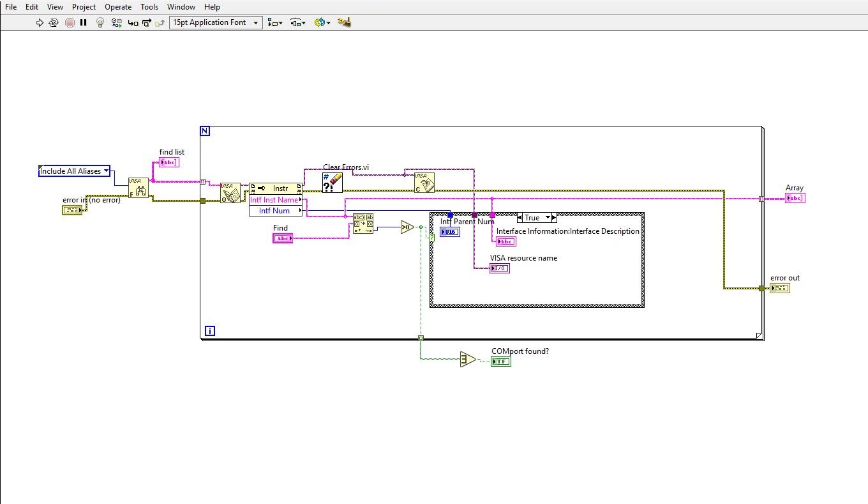
Task: Click the find list label
Action: [x=172, y=152]
